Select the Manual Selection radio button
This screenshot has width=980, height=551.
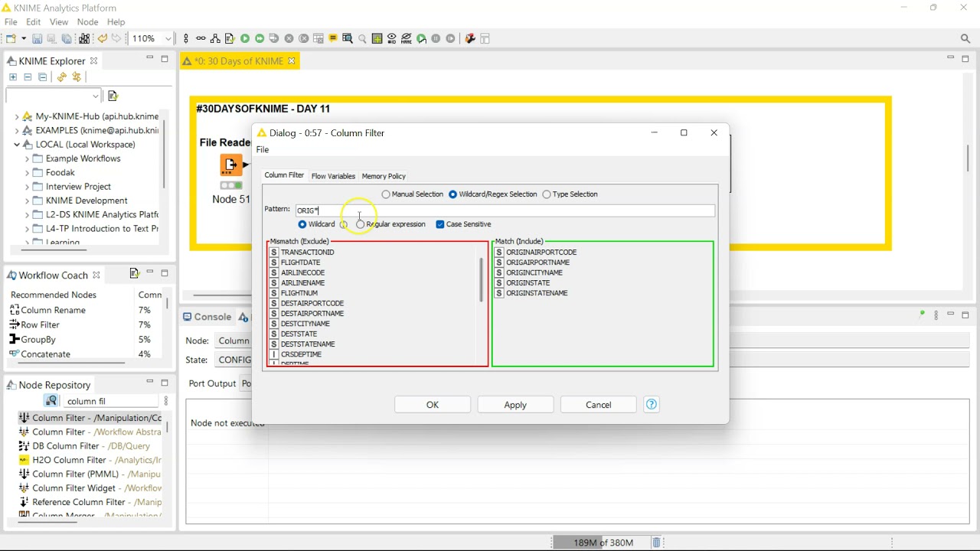pyautogui.click(x=386, y=194)
